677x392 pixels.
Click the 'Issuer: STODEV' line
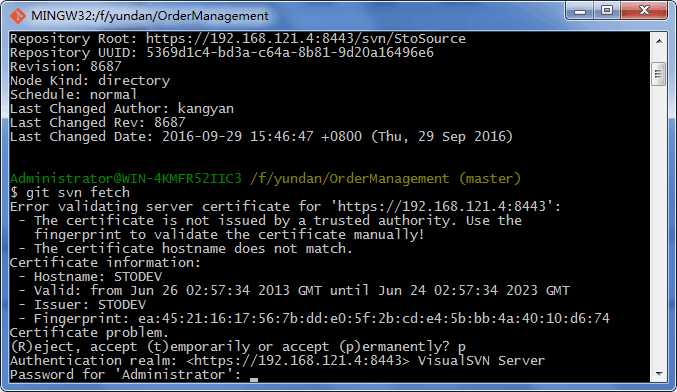click(82, 304)
